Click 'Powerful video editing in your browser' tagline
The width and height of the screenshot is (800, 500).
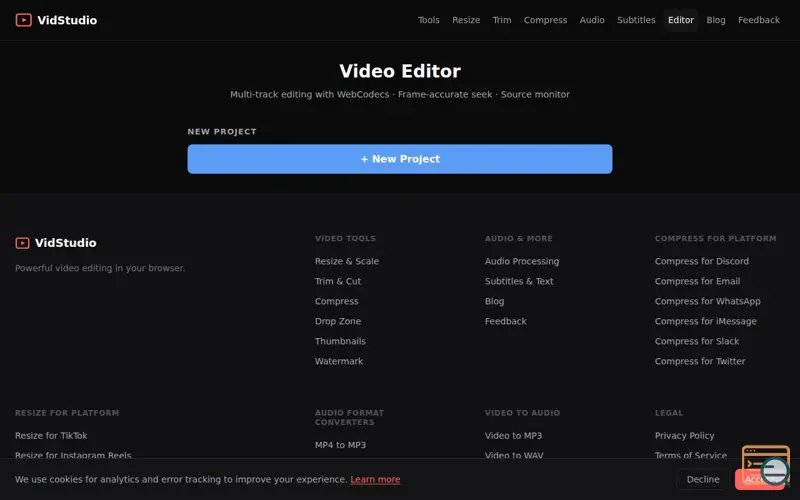pyautogui.click(x=100, y=268)
